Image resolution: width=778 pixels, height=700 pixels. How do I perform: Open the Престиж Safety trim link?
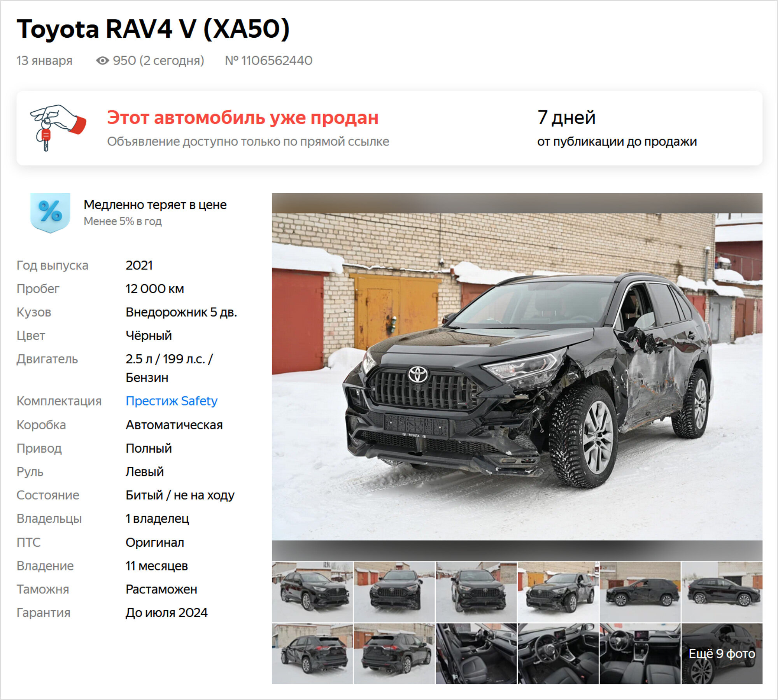click(171, 401)
